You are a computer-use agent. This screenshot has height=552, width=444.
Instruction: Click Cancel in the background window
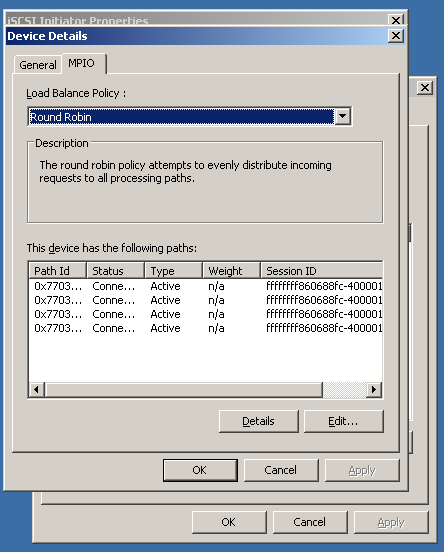tap(310, 522)
